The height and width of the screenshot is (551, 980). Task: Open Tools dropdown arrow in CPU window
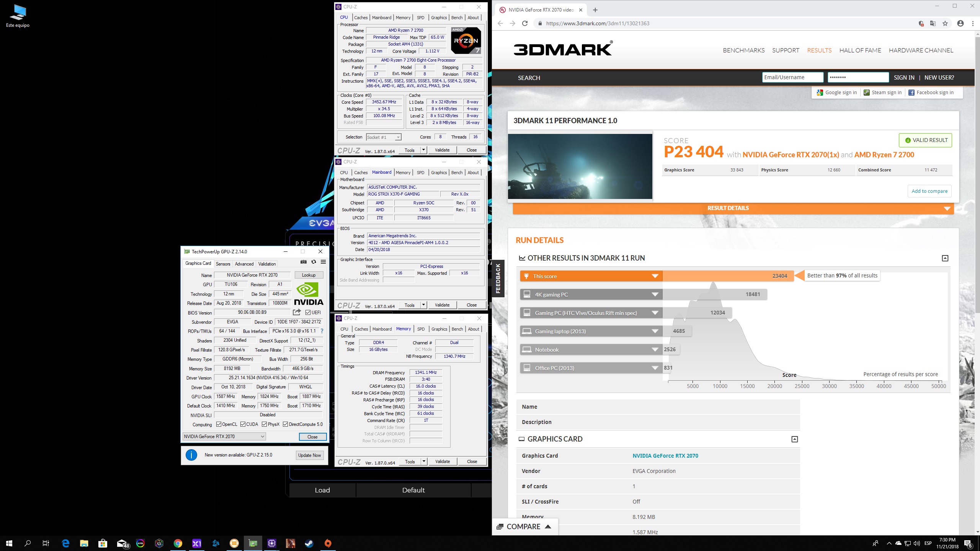pyautogui.click(x=424, y=150)
